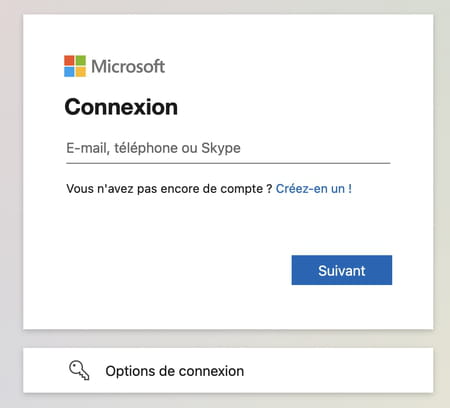Click the word "Skype" in the placeholder
Screen dimensions: 450x408
coord(221,148)
